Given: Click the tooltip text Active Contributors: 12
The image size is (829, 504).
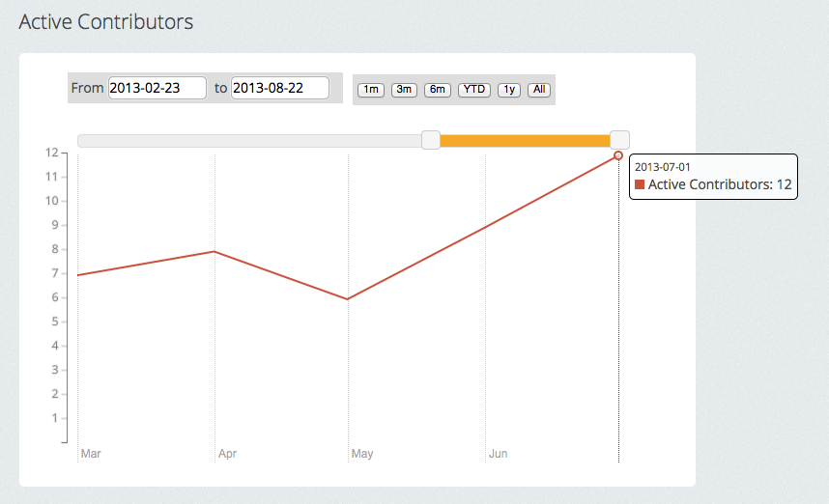Looking at the screenshot, I should tap(720, 184).
